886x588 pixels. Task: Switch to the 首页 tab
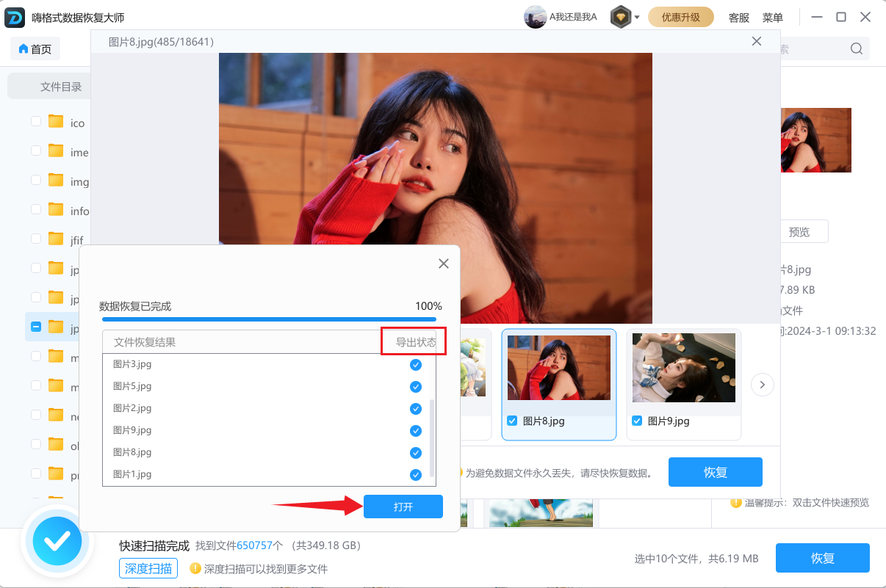tap(34, 48)
